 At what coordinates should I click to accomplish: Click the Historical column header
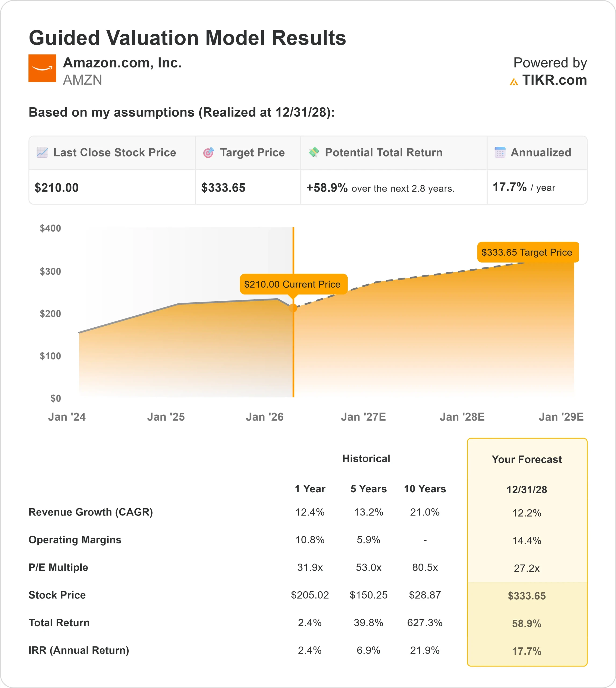(x=366, y=458)
